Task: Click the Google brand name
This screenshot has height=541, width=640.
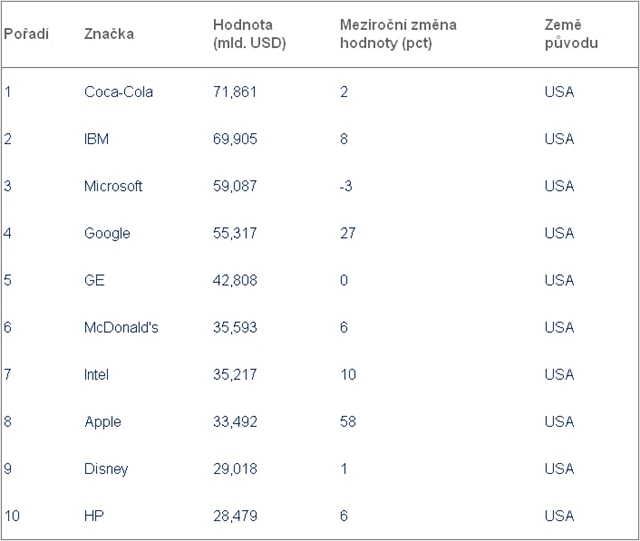Action: (x=107, y=233)
